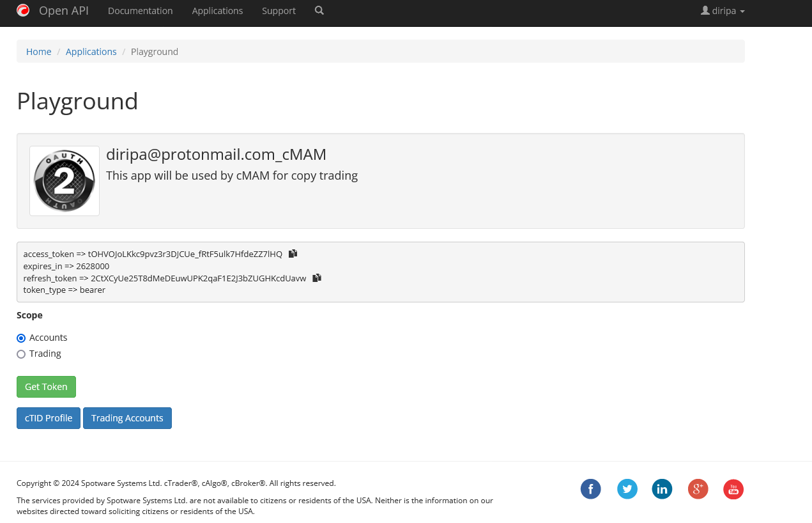Open the YouTube social icon
Screen dimensions: 812x523
tap(733, 489)
